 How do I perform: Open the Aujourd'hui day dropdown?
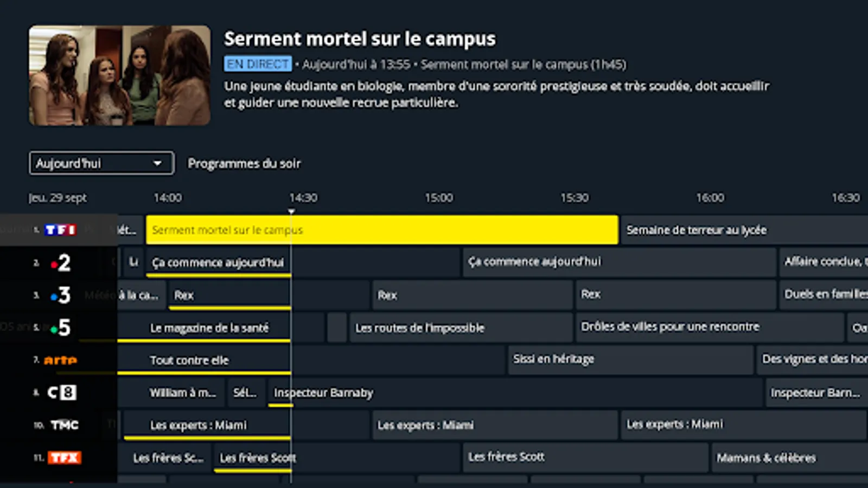[x=101, y=163]
